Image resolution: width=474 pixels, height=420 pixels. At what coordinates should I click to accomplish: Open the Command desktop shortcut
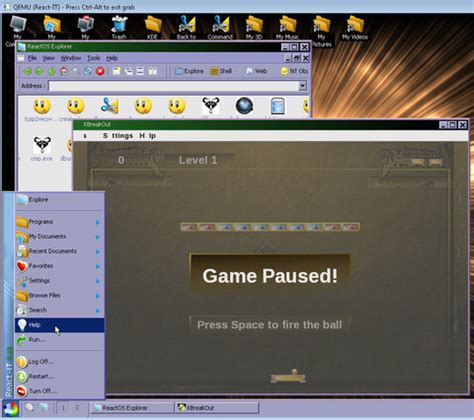point(220,28)
